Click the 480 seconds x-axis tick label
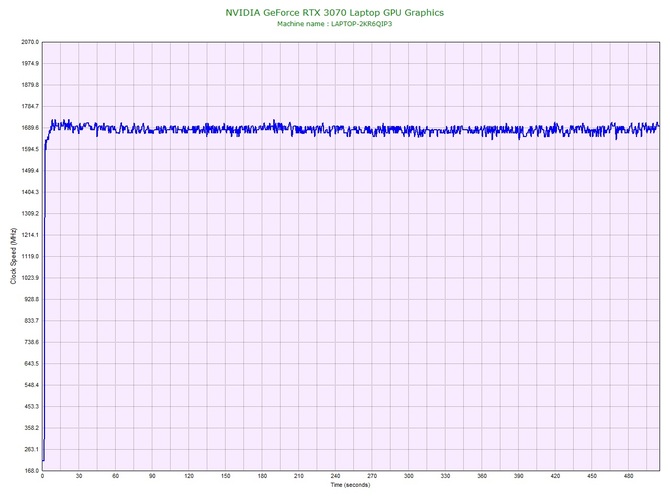Image resolution: width=670 pixels, height=502 pixels. (629, 476)
